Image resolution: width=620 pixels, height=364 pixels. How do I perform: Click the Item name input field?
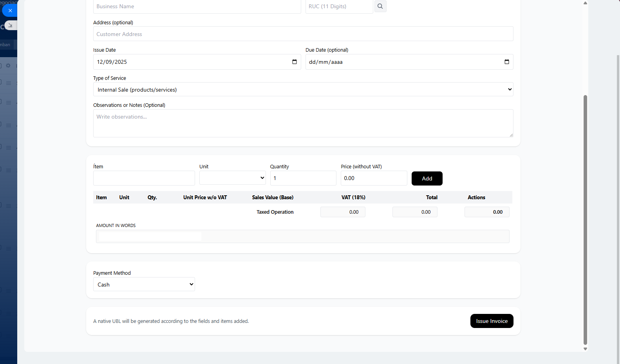[144, 178]
